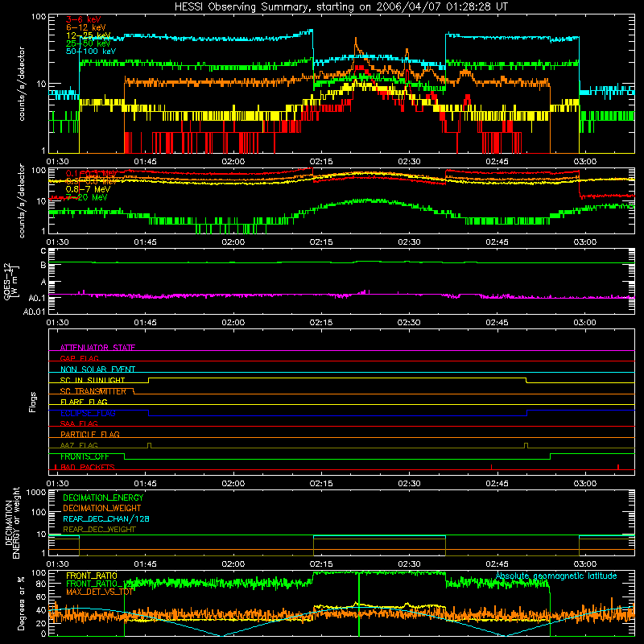Click the green '7-20 MeV' legend label
Screen dimensions: 644x644
[87, 197]
